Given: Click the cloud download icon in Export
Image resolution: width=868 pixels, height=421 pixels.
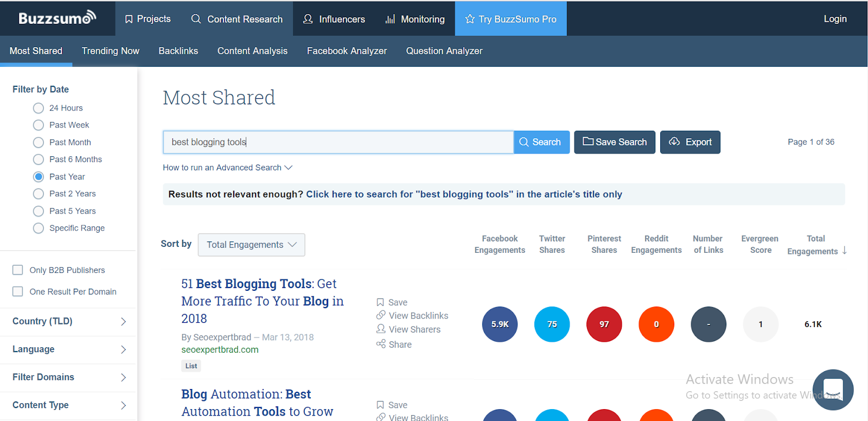Looking at the screenshot, I should pos(674,142).
